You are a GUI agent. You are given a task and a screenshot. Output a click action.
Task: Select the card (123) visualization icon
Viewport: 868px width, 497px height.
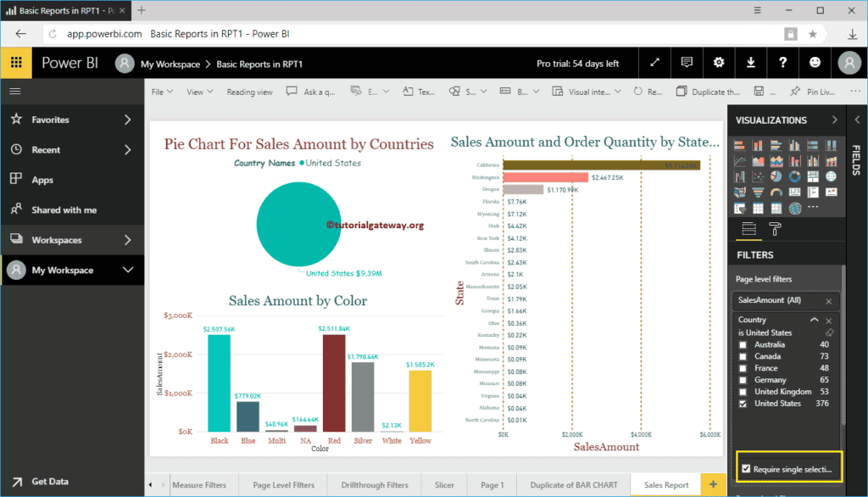pyautogui.click(x=795, y=192)
